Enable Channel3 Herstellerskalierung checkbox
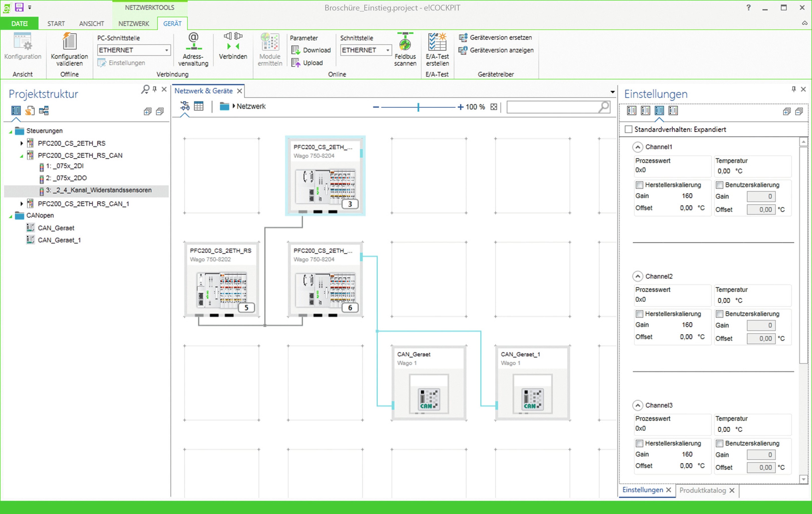 coord(639,444)
